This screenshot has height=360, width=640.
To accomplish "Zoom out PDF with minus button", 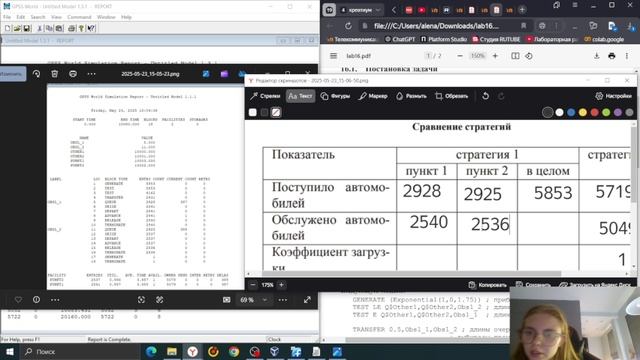I will [x=460, y=56].
